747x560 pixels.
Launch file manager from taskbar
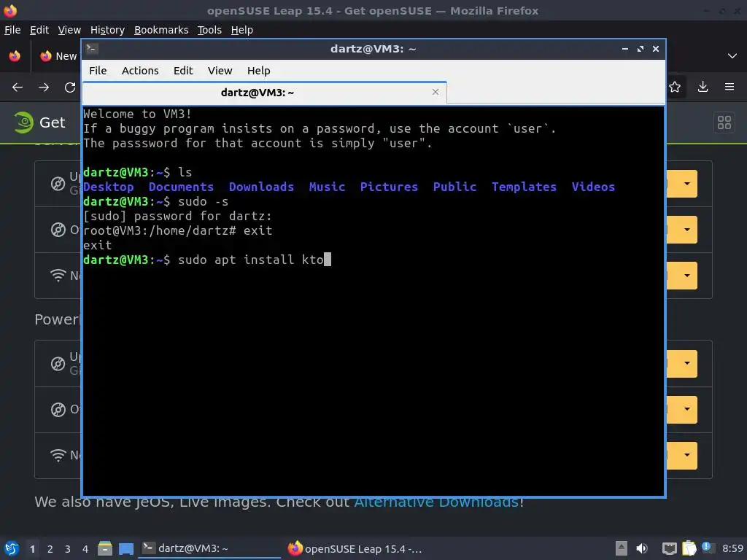coord(105,548)
